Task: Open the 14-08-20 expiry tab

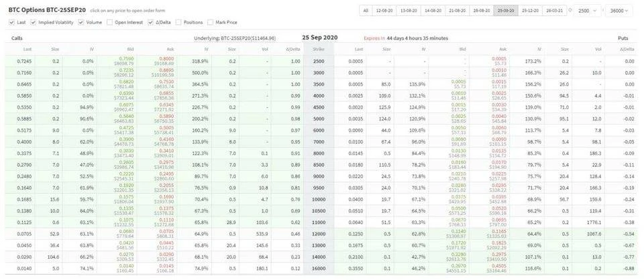Action: 431,11
